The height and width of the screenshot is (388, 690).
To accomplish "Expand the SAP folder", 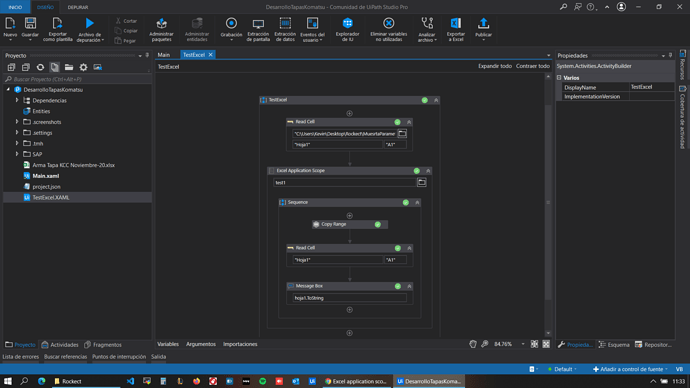I will (17, 154).
